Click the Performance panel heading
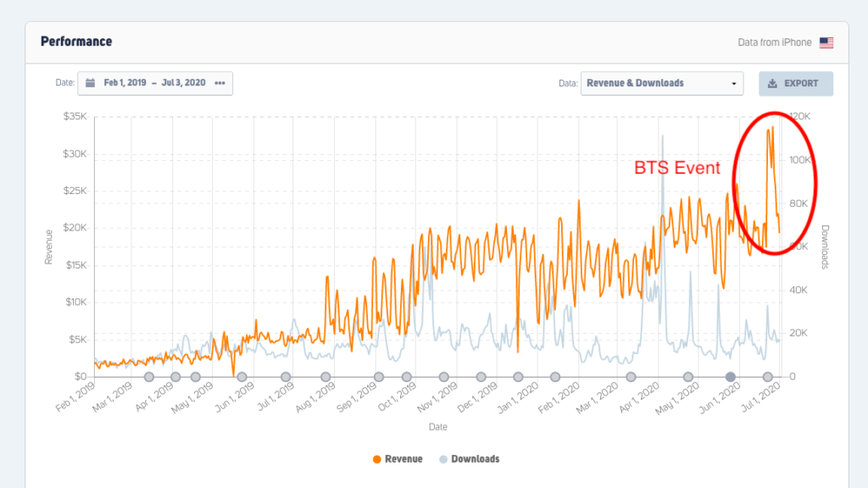 point(75,42)
